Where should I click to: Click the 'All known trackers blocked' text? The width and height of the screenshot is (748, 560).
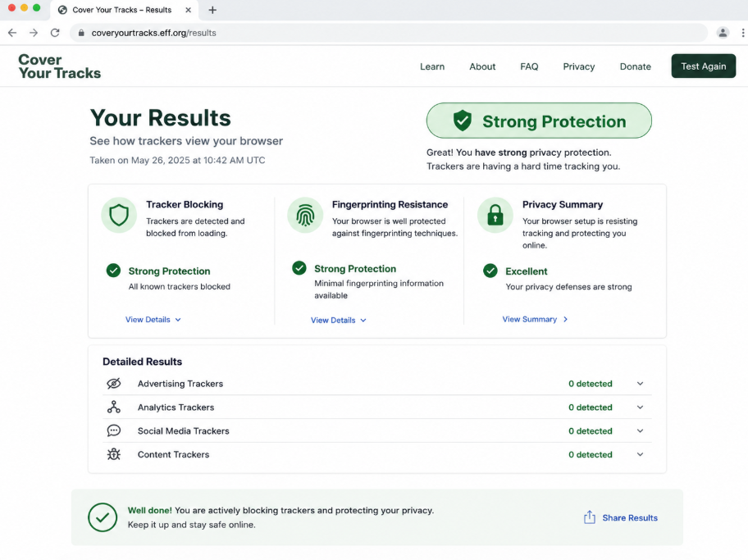(180, 286)
